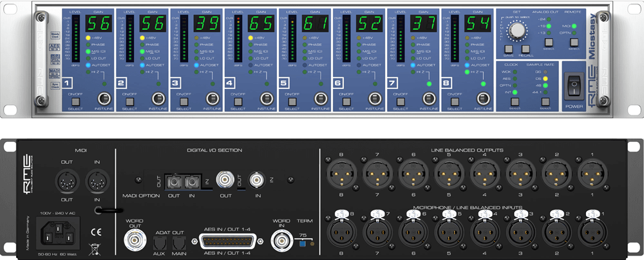The image size is (644, 260).
Task: Click the REMOTE select button
Action: [x=573, y=43]
